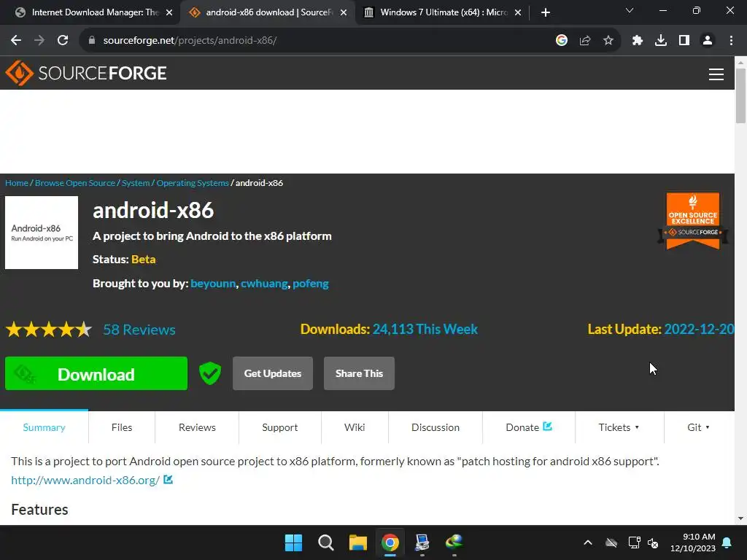Open File Explorer from taskbar

357,542
